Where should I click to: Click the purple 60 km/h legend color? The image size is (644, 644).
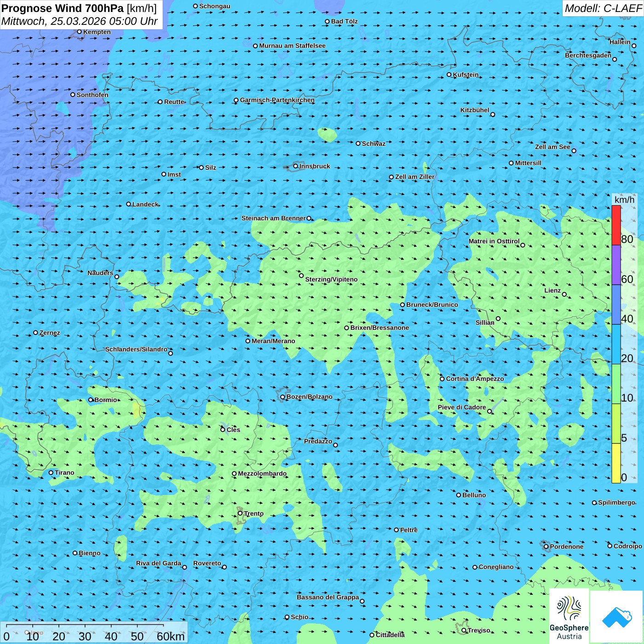[616, 265]
